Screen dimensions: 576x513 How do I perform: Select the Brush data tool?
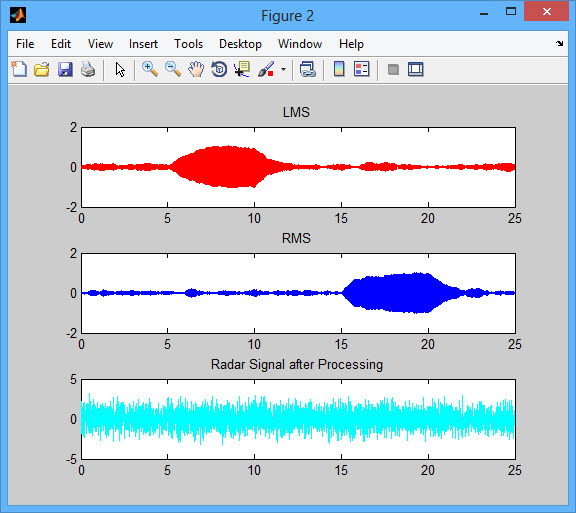click(266, 69)
